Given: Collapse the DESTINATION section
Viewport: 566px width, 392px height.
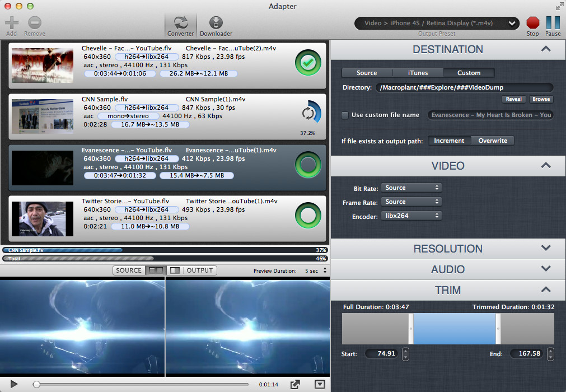Looking at the screenshot, I should [546, 49].
